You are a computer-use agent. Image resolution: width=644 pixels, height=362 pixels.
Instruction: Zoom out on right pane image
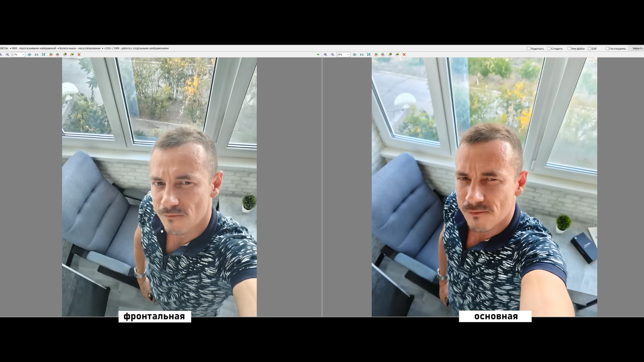click(332, 55)
